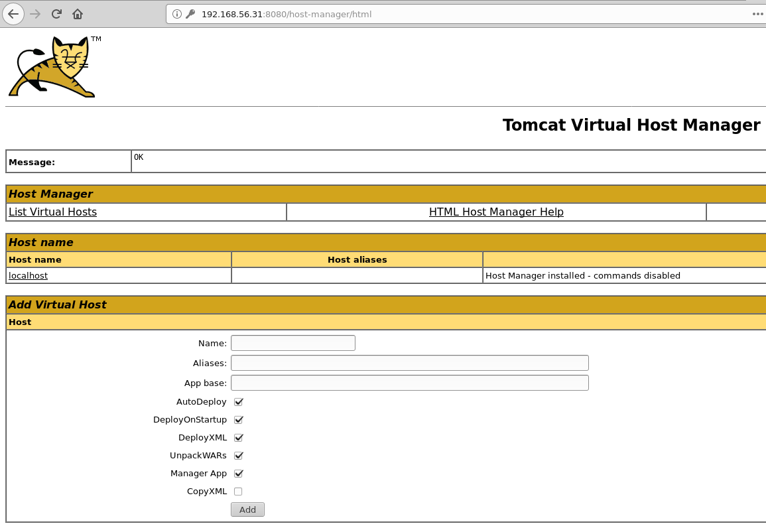The image size is (766, 532).
Task: Uncheck the DeployXML checkbox
Action: pyautogui.click(x=238, y=438)
